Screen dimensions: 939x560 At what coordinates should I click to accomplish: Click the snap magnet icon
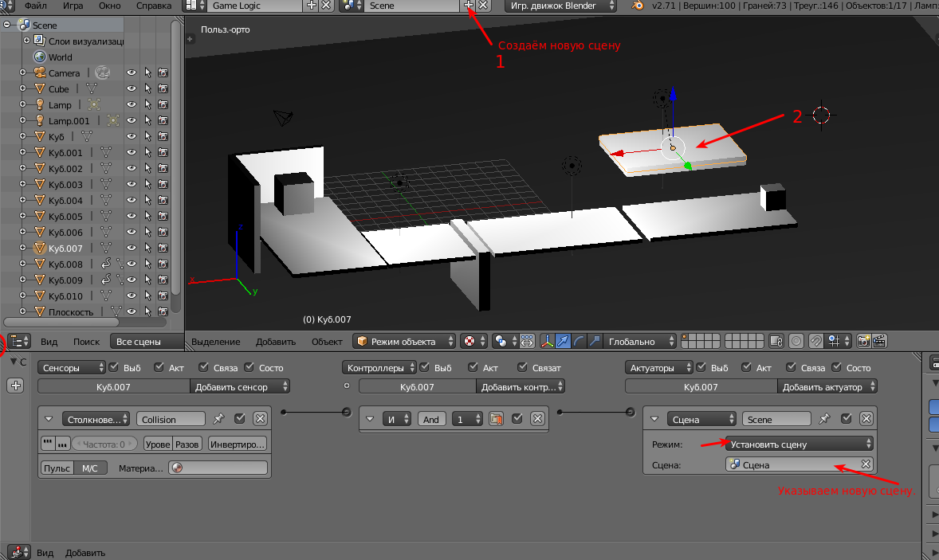815,341
